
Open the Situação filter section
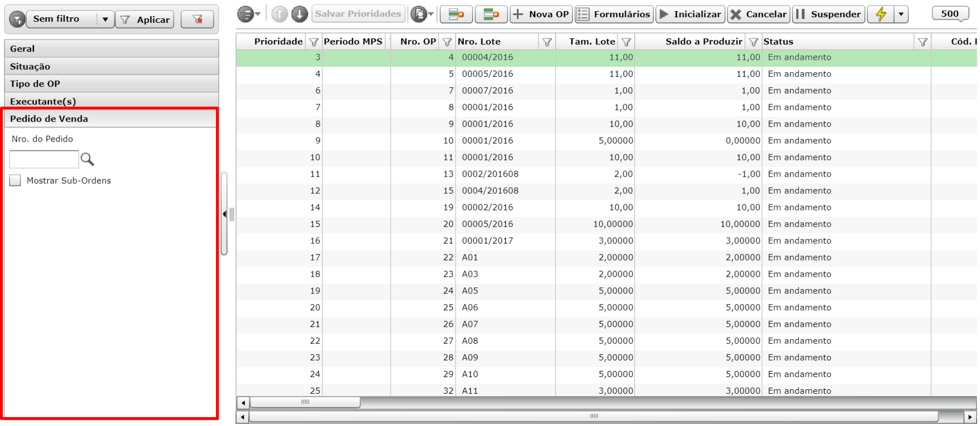[111, 67]
